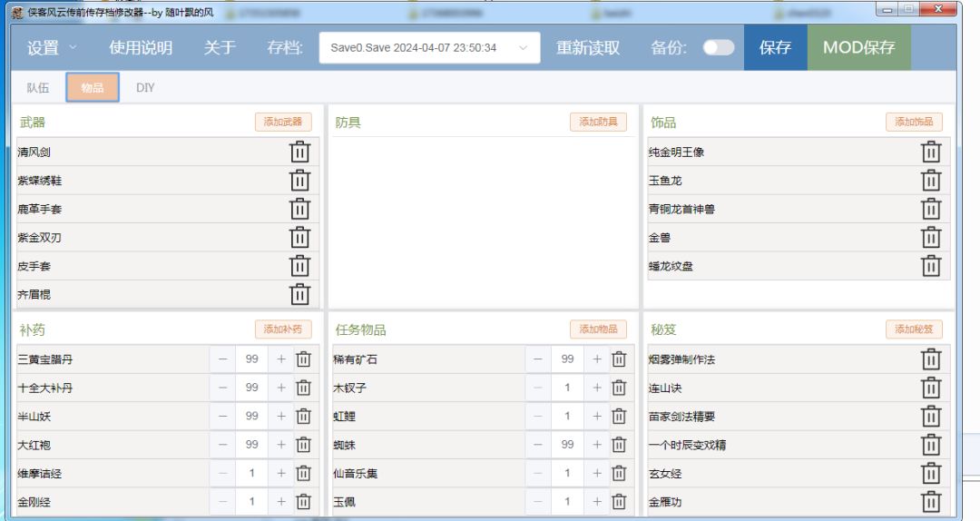This screenshot has width=980, height=521.
Task: Delete the 紫蝶绣鞋 item
Action: coord(300,180)
